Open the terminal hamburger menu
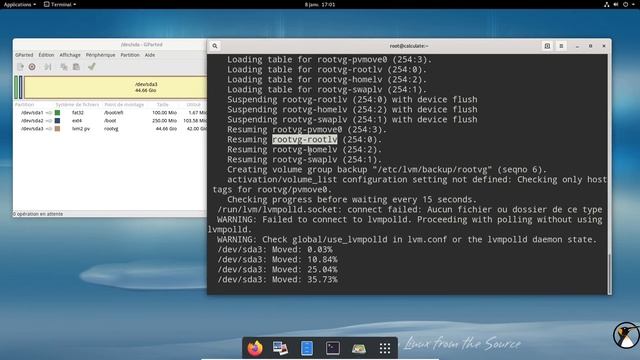Screen dimensions: 640x360 [x=561, y=46]
